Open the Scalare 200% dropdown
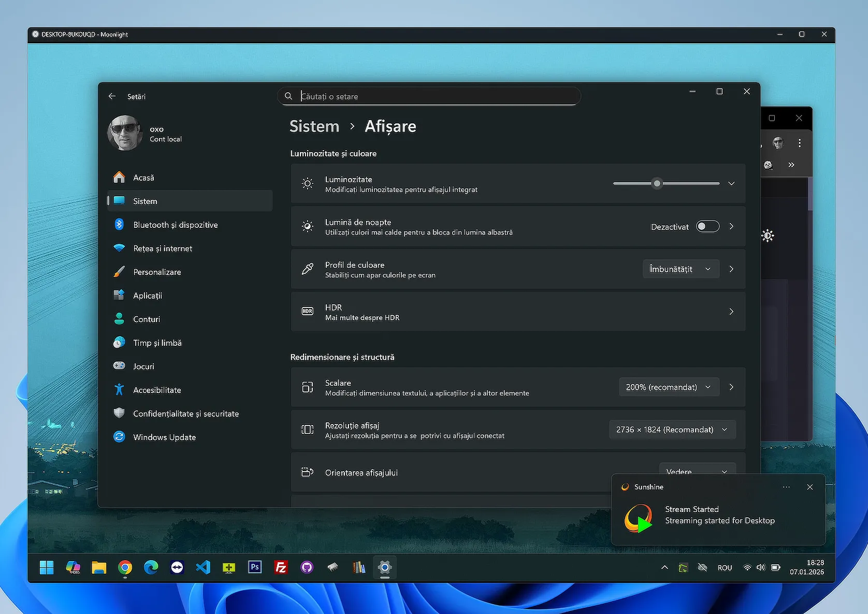Image resolution: width=868 pixels, height=614 pixels. click(669, 387)
